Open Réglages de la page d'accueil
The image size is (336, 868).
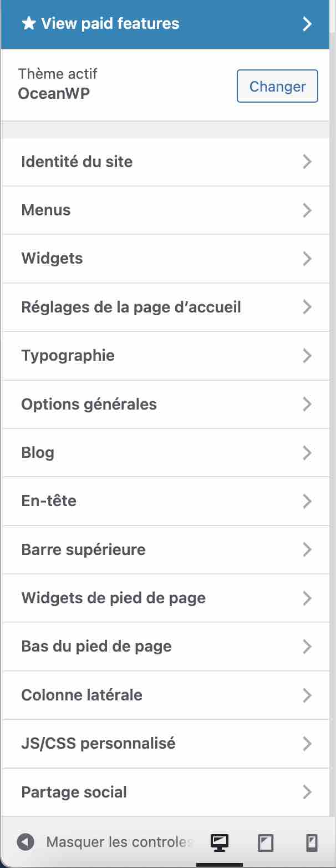tap(165, 307)
